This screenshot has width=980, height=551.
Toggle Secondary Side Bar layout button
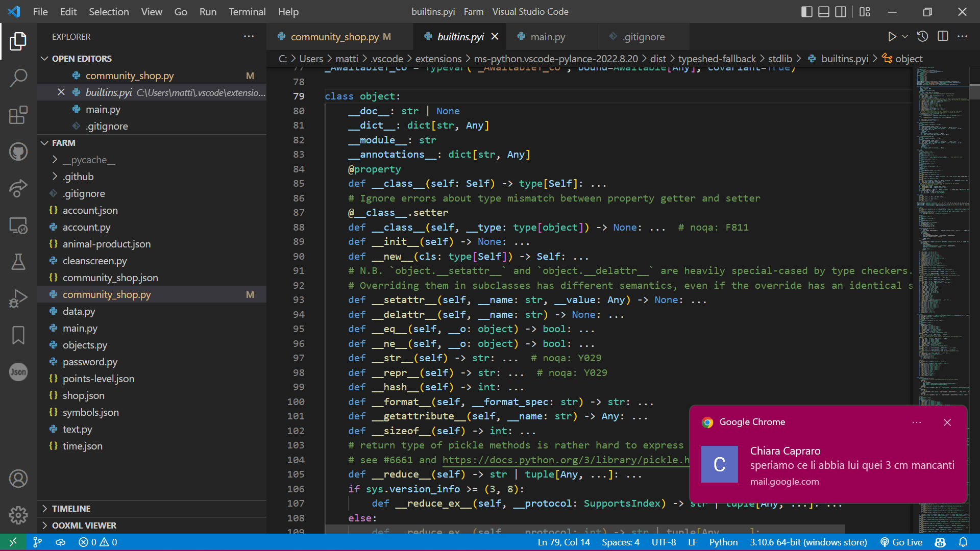841,12
